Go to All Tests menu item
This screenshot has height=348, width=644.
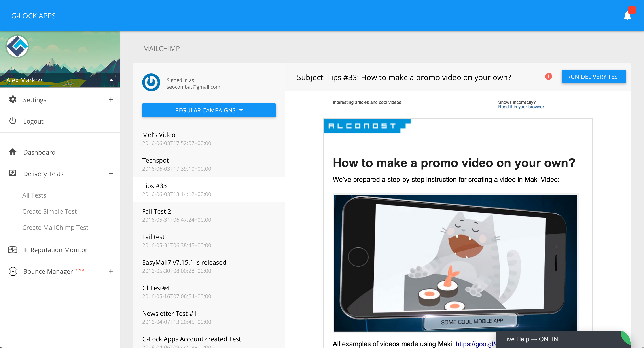34,195
